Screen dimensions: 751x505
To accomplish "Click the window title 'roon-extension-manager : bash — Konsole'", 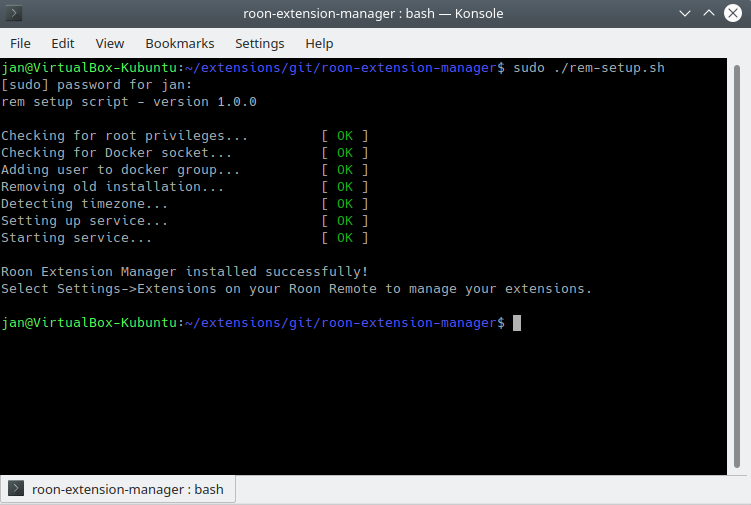I will [373, 13].
